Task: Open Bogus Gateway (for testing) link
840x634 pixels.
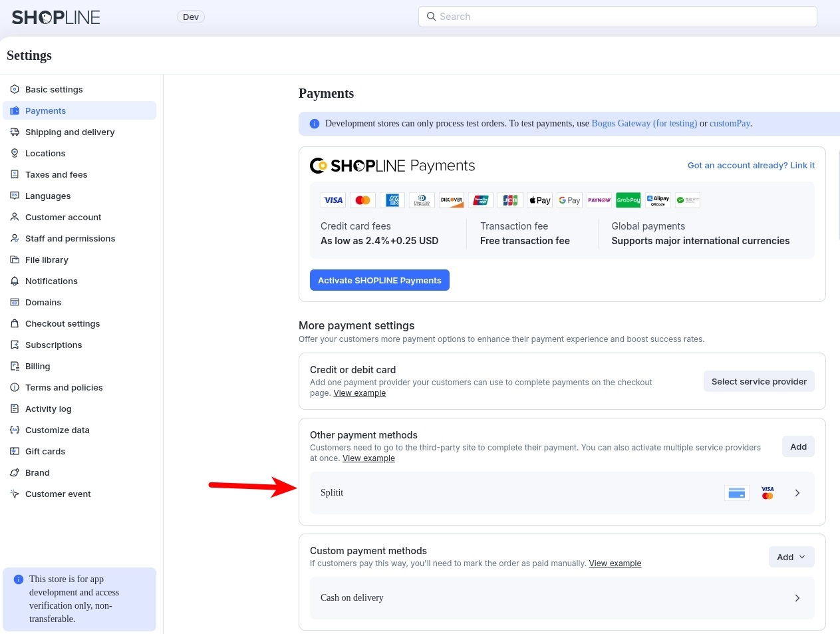Action: (x=644, y=123)
